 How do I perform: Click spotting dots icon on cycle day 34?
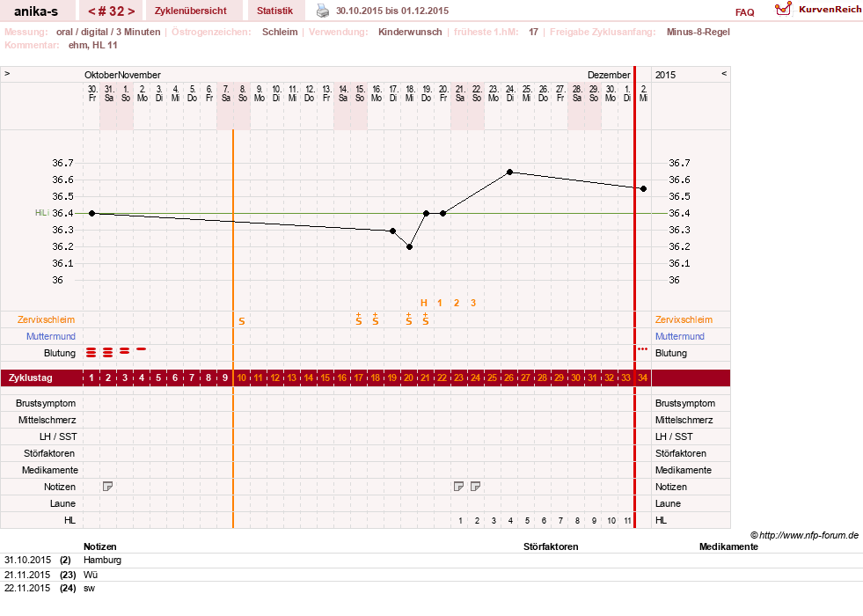pos(642,349)
